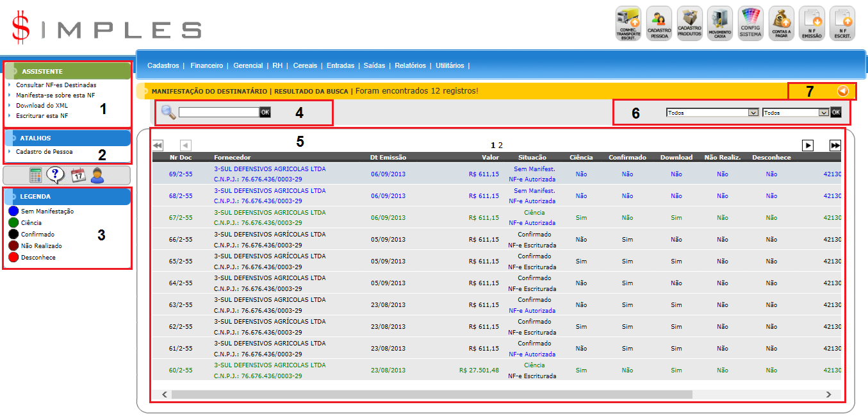
Task: Open the Relatórios menu
Action: point(410,65)
